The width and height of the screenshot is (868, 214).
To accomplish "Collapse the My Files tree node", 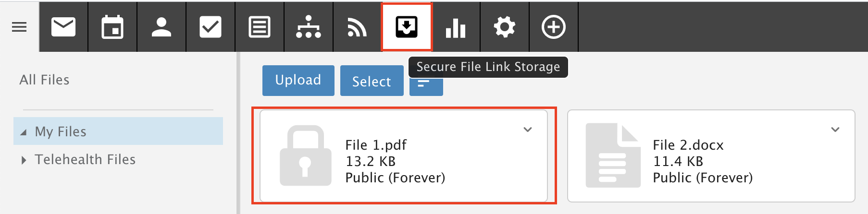I will (x=24, y=132).
